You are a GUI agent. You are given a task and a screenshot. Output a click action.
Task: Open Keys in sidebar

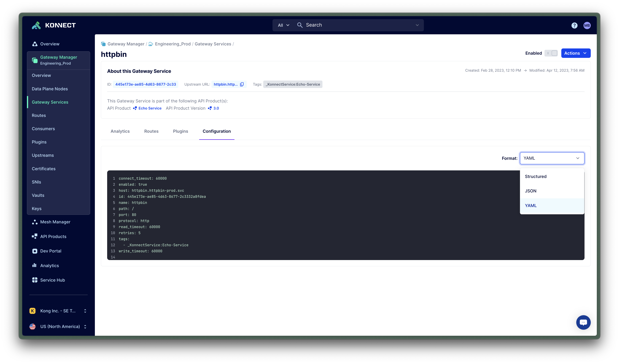(59, 209)
